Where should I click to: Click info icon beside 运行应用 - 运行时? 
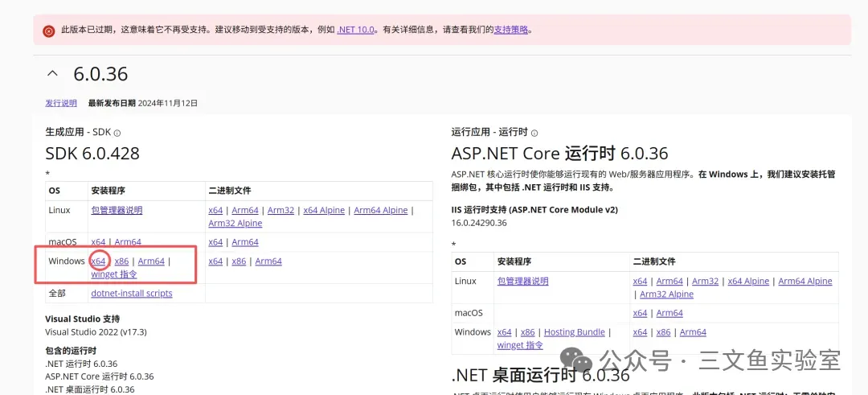534,133
